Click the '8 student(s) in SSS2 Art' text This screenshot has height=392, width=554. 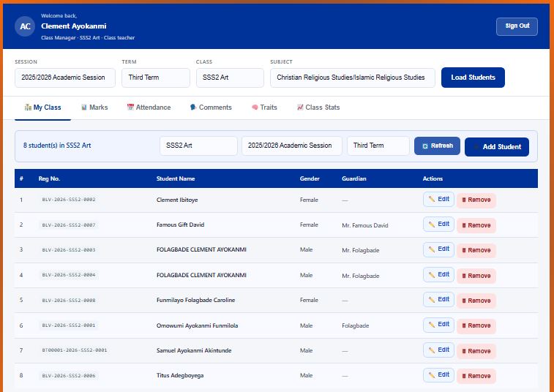click(x=57, y=146)
